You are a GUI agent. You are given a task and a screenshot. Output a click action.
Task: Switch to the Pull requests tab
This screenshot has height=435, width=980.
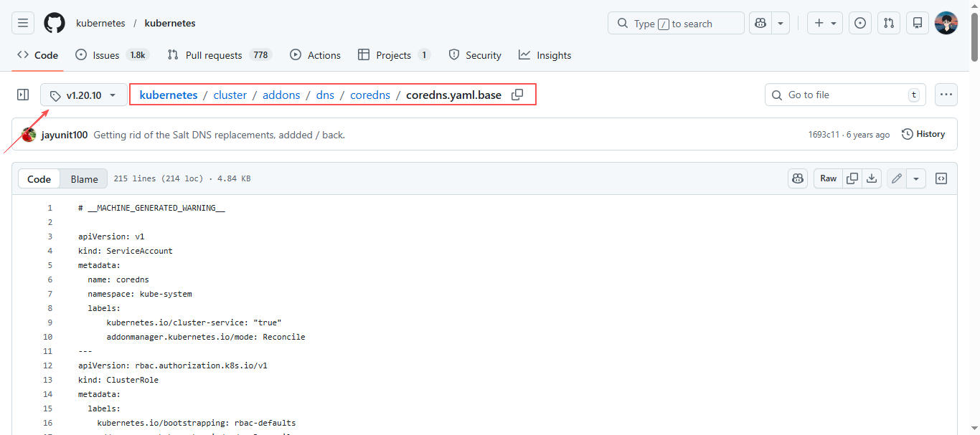click(219, 55)
